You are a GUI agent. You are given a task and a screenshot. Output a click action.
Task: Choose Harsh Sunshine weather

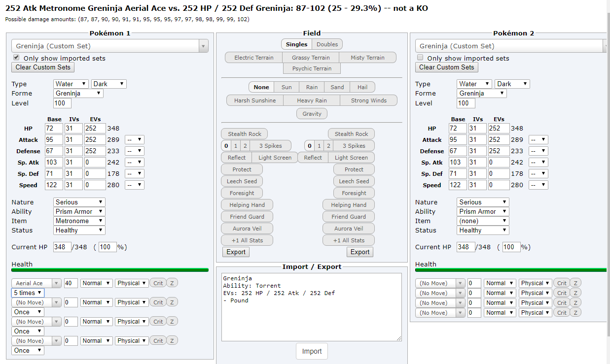(255, 100)
